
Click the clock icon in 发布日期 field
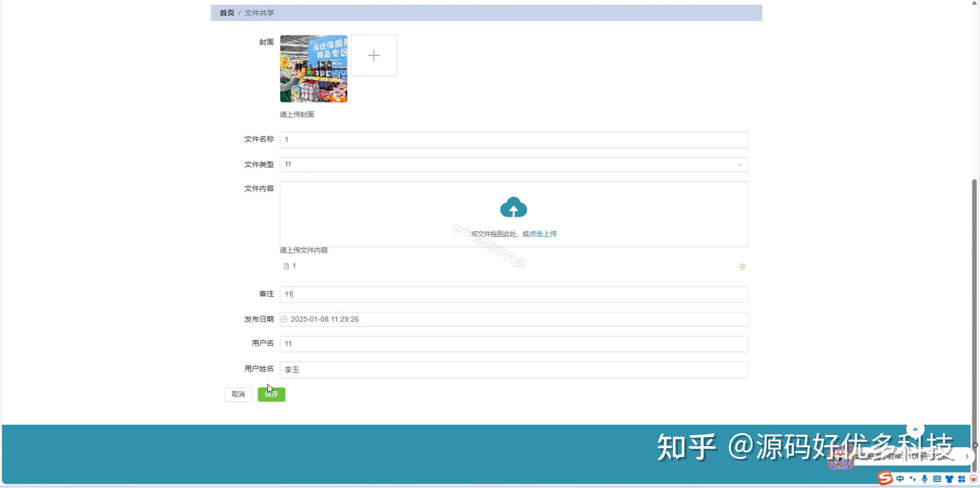[x=284, y=319]
